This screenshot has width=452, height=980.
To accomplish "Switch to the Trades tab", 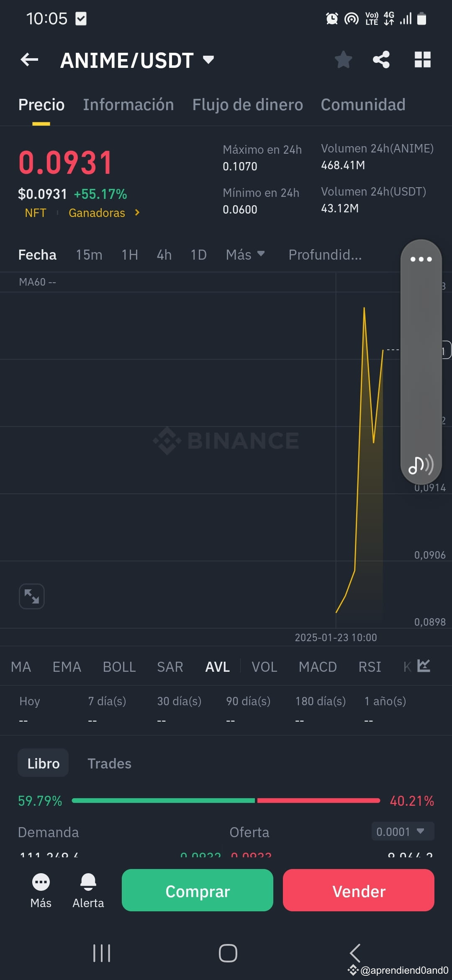I will [109, 763].
